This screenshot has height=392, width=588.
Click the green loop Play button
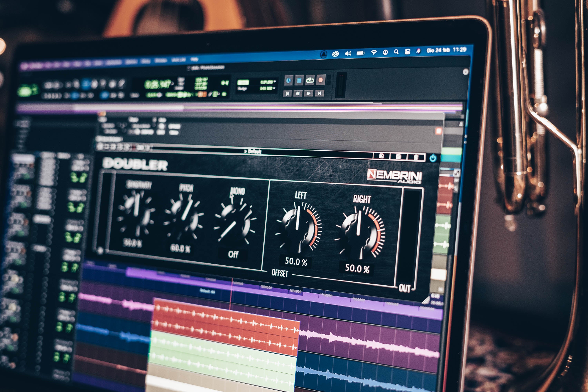[310, 80]
